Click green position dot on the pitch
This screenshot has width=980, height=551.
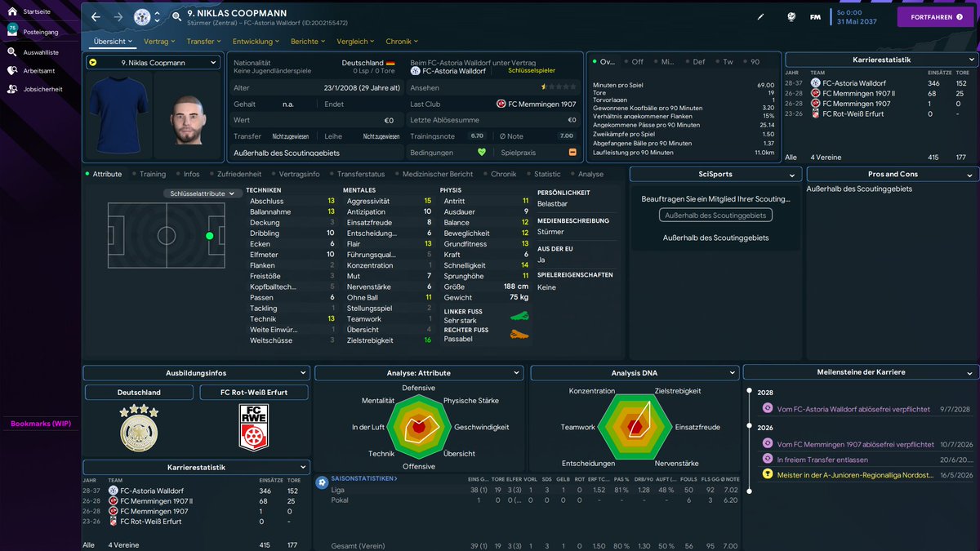(210, 236)
